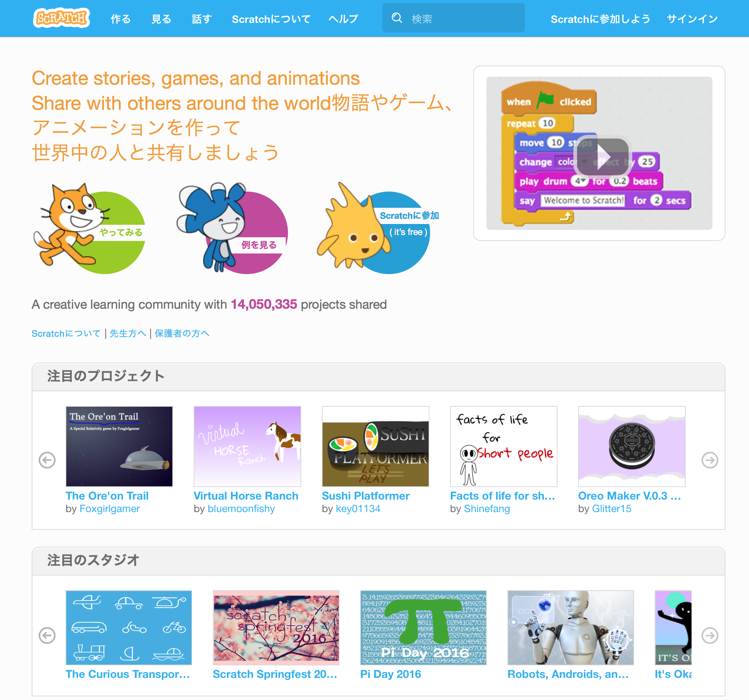Image resolution: width=749 pixels, height=700 pixels.
Task: Click the Scratch logo in header
Action: [x=61, y=18]
